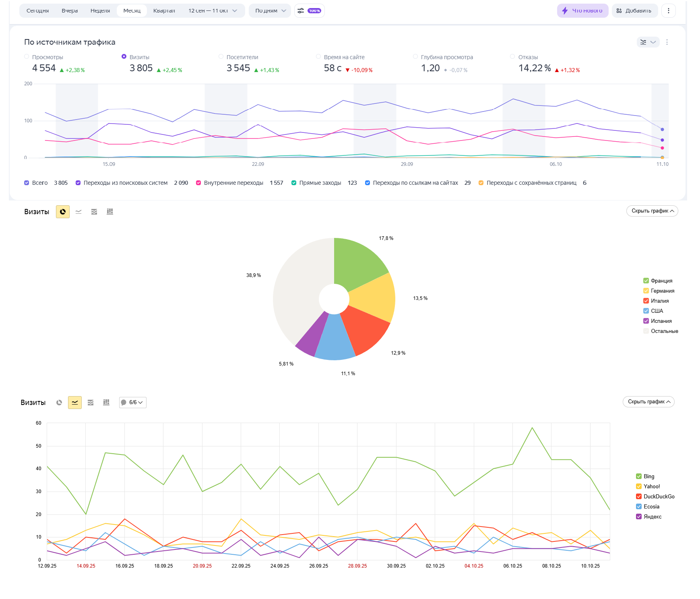Switch the countries Визиты chart to bar view
Screen dimensions: 700x599
(110, 212)
